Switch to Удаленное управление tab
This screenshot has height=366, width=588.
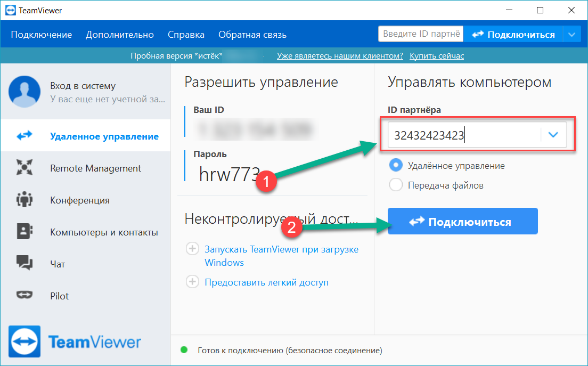(86, 136)
